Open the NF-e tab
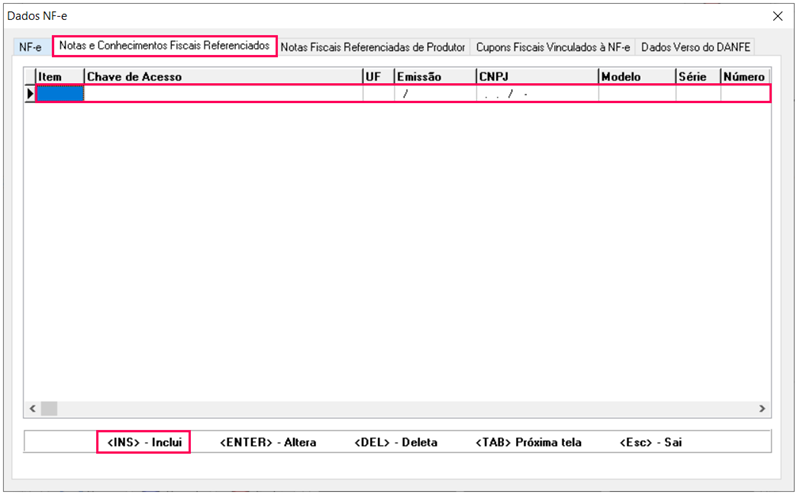The image size is (800, 498). coord(29,47)
